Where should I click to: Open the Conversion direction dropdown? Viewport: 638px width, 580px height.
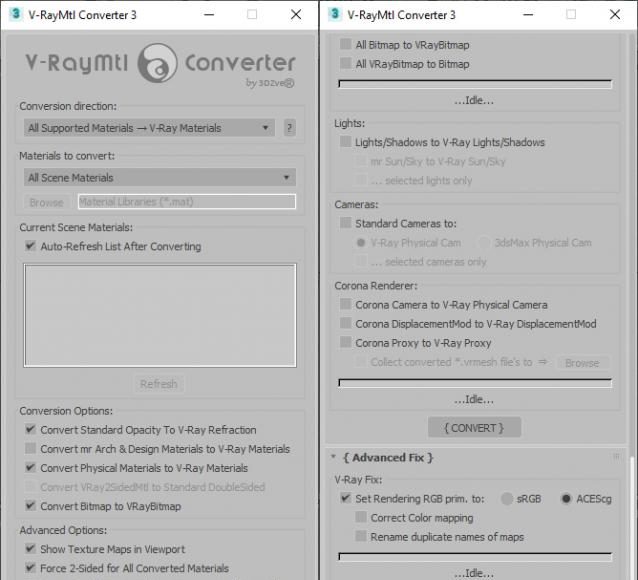pyautogui.click(x=149, y=128)
